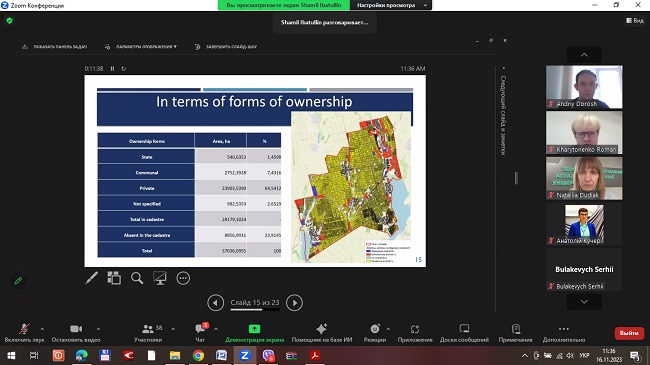Click the black screen monitor icon
This screenshot has height=365, width=650.
click(x=160, y=278)
